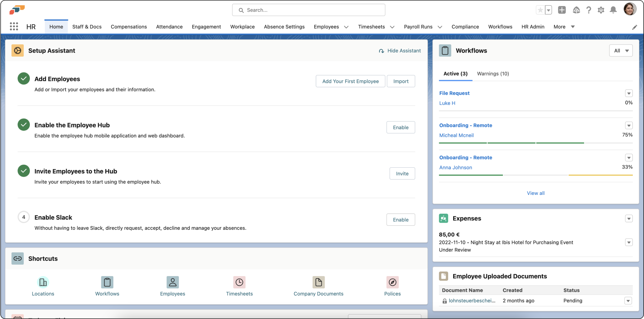The height and width of the screenshot is (319, 644).
Task: Expand the File Request workflow dropdown arrow
Action: point(629,93)
